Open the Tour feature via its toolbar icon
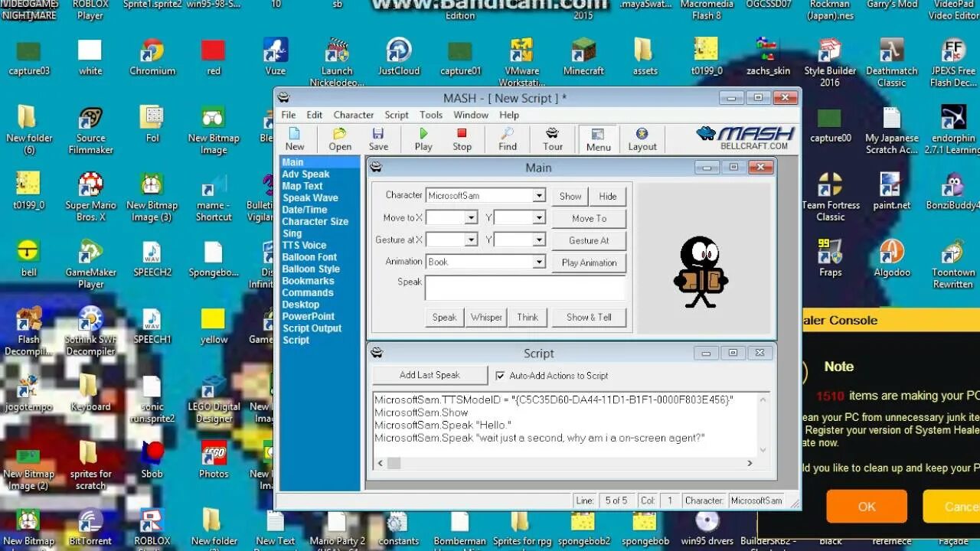This screenshot has width=980, height=551. [x=552, y=139]
